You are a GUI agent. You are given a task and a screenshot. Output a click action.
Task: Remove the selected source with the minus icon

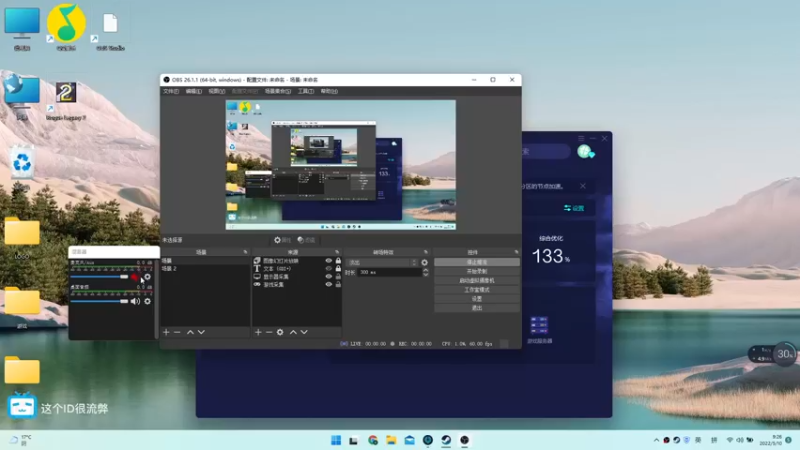pyautogui.click(x=269, y=331)
